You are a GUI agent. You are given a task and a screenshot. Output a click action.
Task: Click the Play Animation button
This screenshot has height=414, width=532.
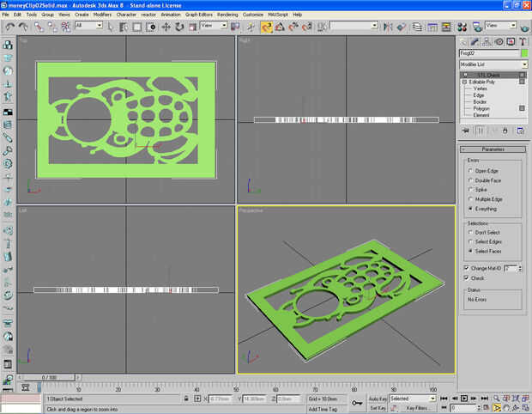(x=464, y=399)
